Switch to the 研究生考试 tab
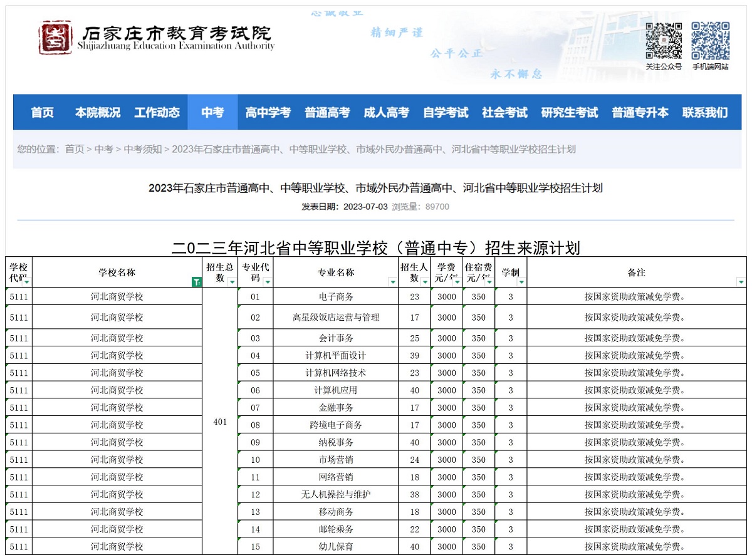 pyautogui.click(x=569, y=112)
